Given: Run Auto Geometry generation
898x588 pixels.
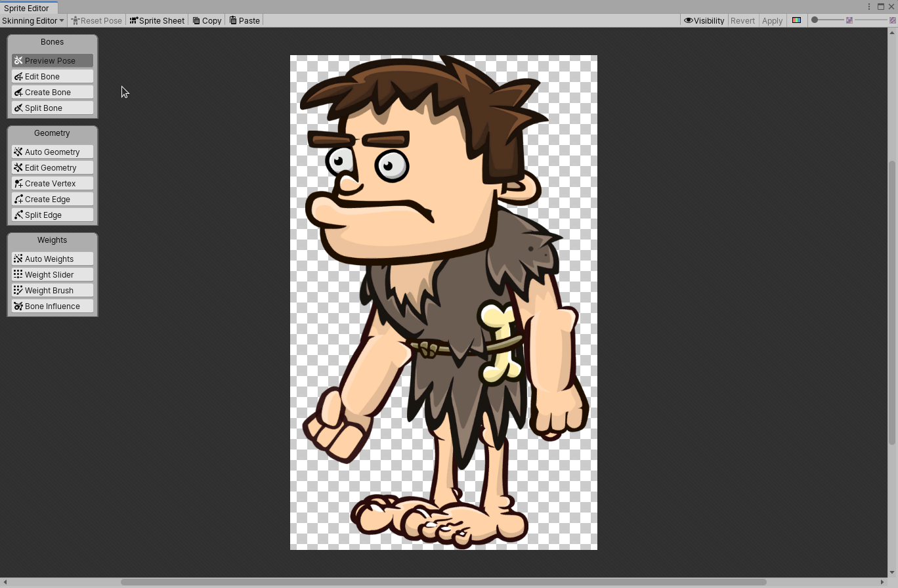Looking at the screenshot, I should click(52, 152).
